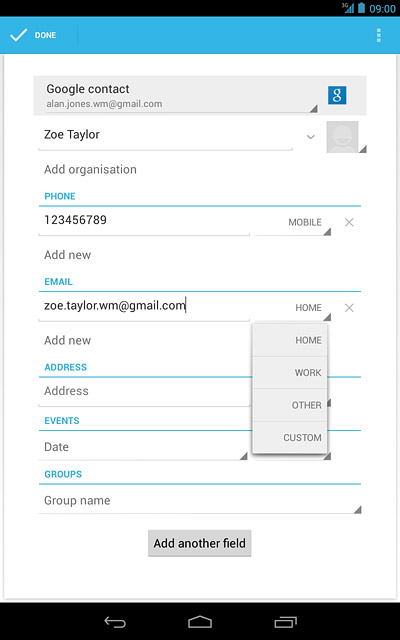Open the recent apps navigation icon

coord(285,622)
